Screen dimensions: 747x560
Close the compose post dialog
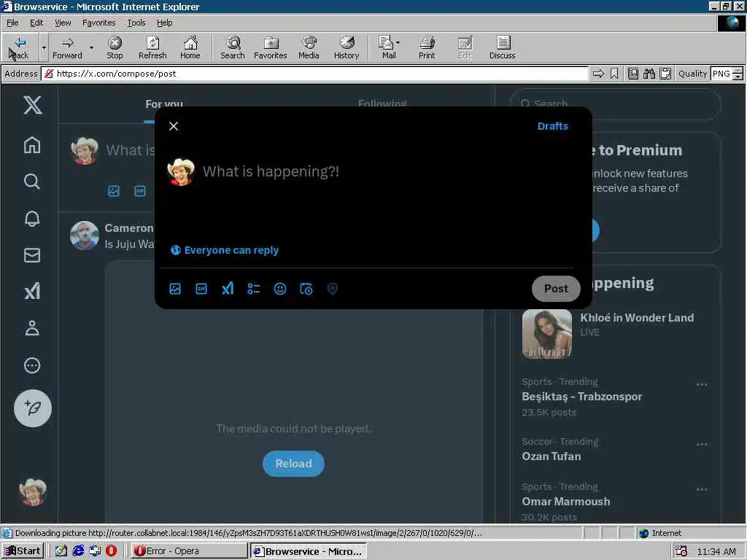click(174, 126)
